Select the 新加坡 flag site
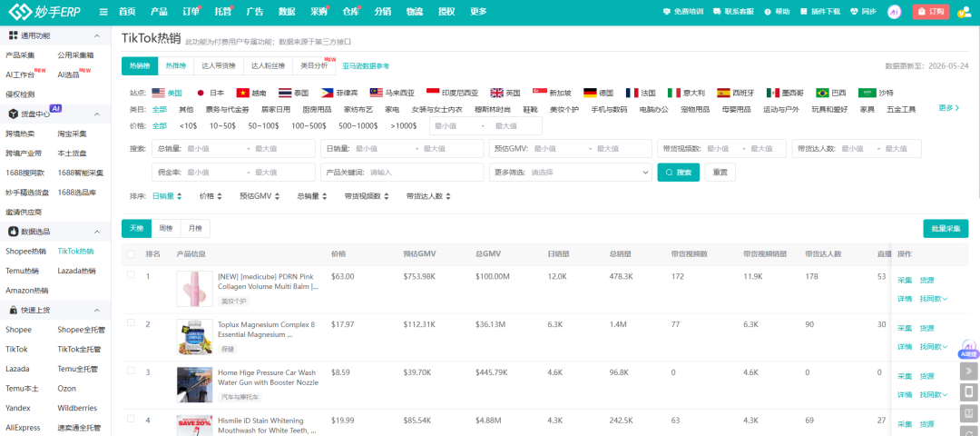The image size is (980, 436). 552,94
